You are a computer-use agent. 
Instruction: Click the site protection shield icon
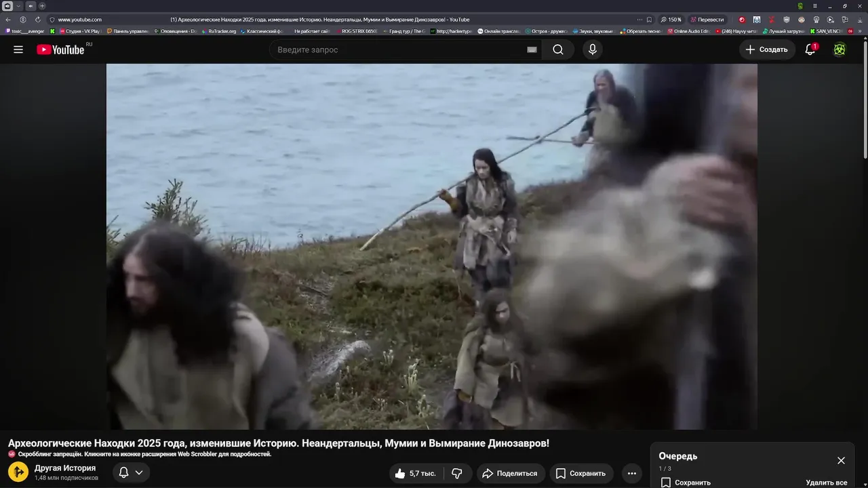[x=52, y=20]
